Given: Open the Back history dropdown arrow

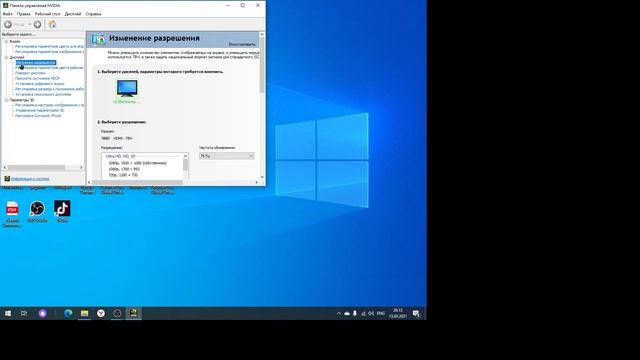Looking at the screenshot, I should pyautogui.click(x=29, y=24).
